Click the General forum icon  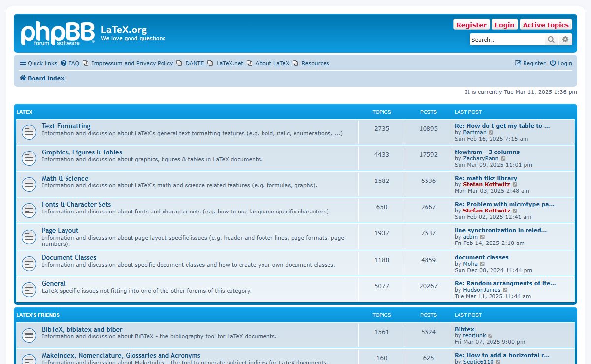click(29, 289)
